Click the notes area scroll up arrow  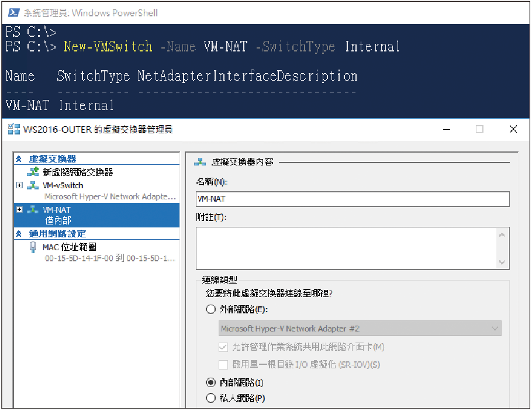pyautogui.click(x=502, y=235)
